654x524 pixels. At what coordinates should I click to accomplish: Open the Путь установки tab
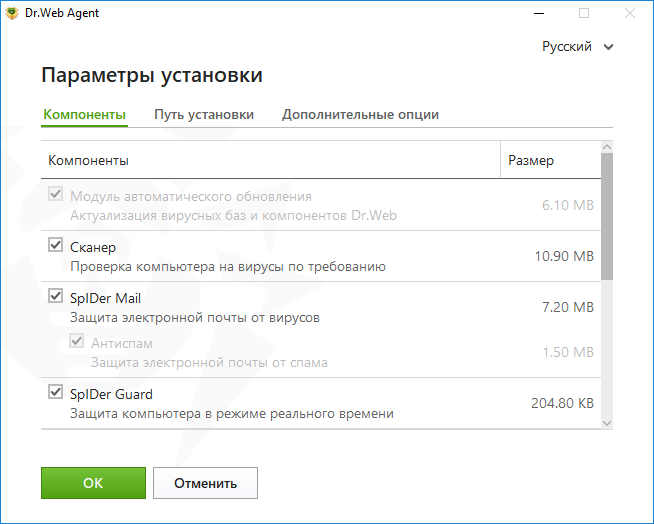click(x=204, y=114)
